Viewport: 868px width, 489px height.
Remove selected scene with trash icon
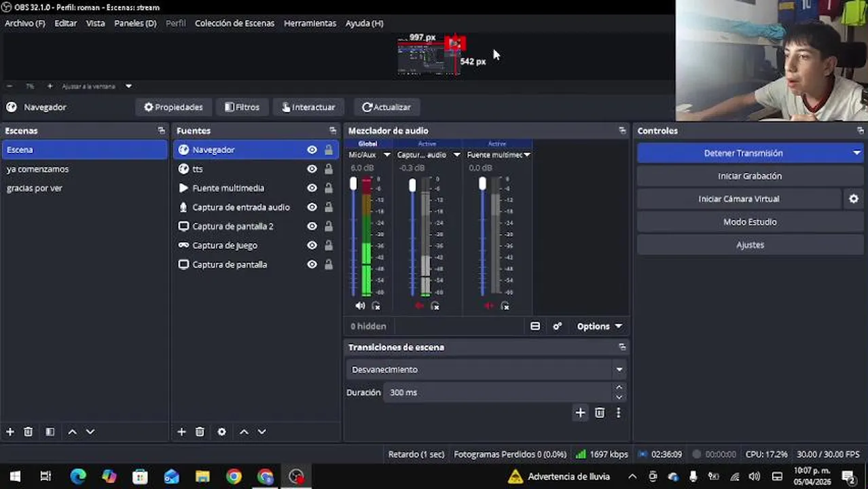pos(29,432)
